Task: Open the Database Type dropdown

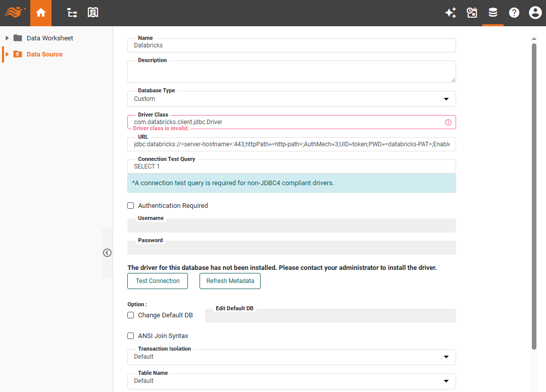Action: tap(446, 99)
